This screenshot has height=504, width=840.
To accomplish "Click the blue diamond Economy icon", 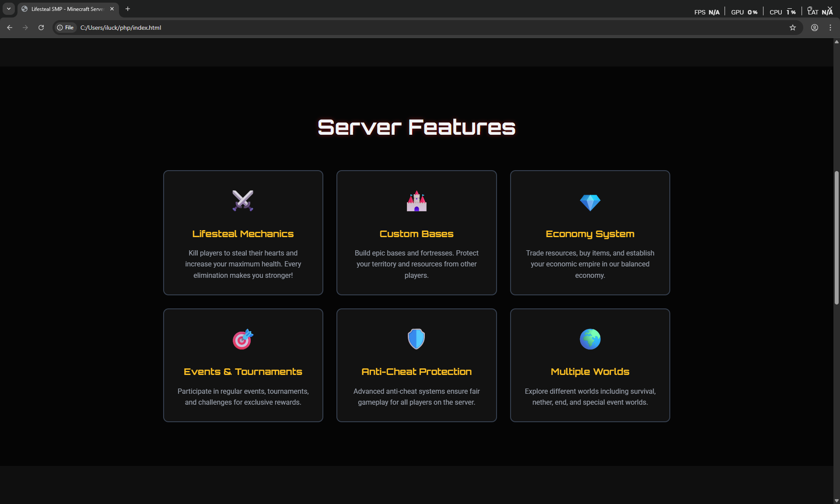I will (590, 202).
